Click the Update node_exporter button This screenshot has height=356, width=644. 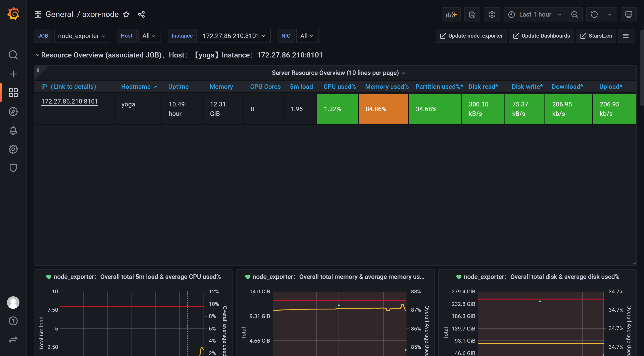471,36
